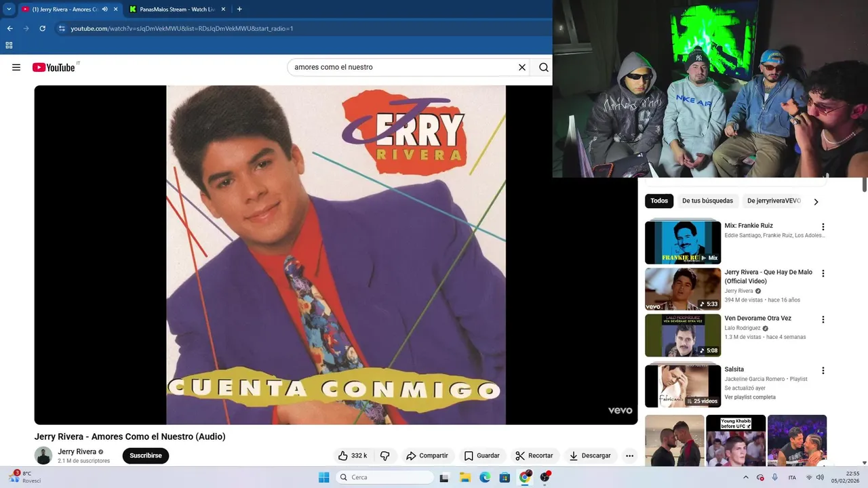Open Ver playlist completa link
Screen dimensions: 868x488
pos(750,397)
